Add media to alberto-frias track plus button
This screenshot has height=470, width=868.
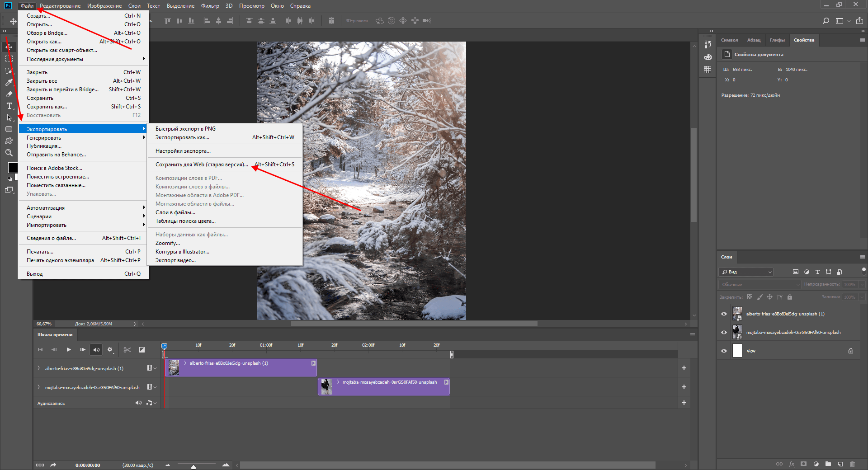point(684,368)
